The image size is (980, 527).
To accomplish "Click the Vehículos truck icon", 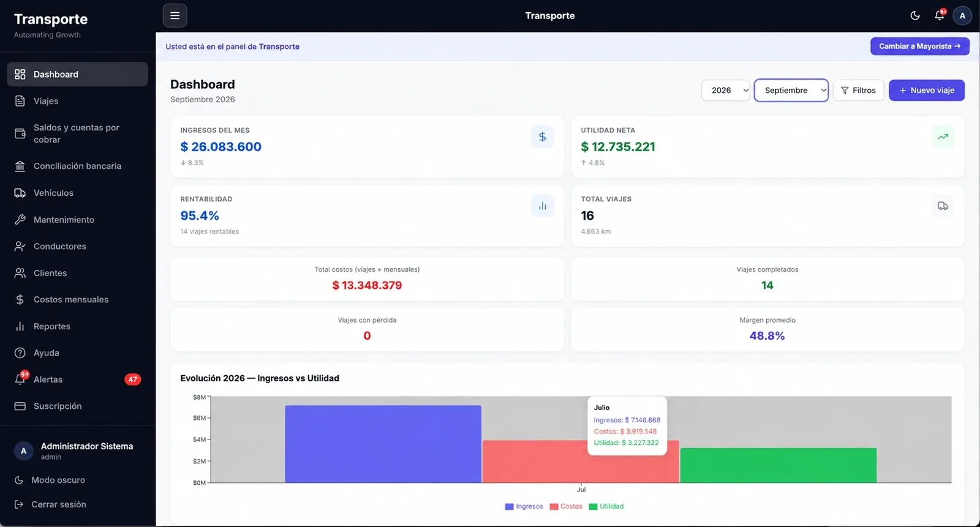I will pos(20,193).
